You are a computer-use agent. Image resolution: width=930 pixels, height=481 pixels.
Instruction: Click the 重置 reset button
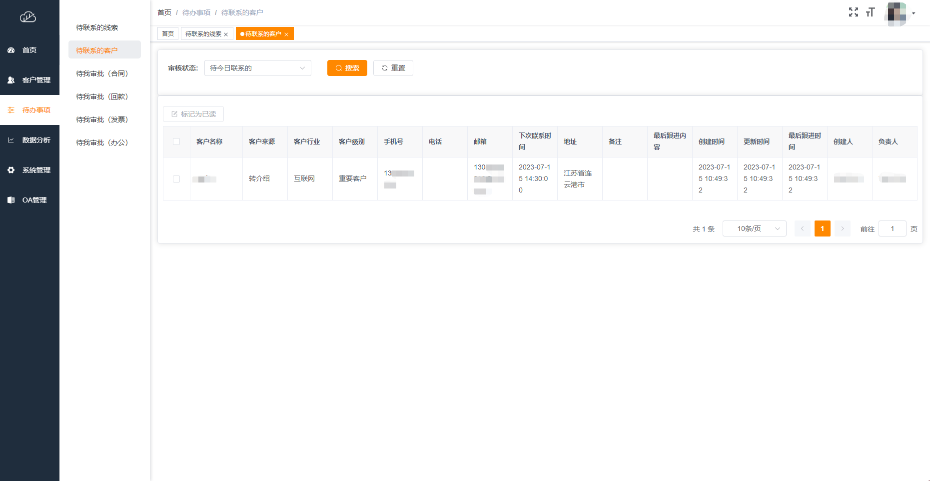(393, 68)
